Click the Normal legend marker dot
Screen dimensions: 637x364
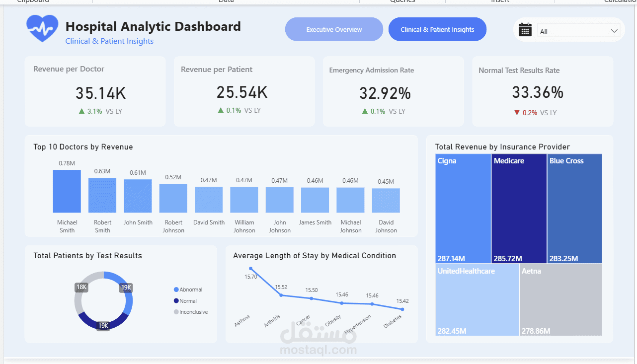176,301
